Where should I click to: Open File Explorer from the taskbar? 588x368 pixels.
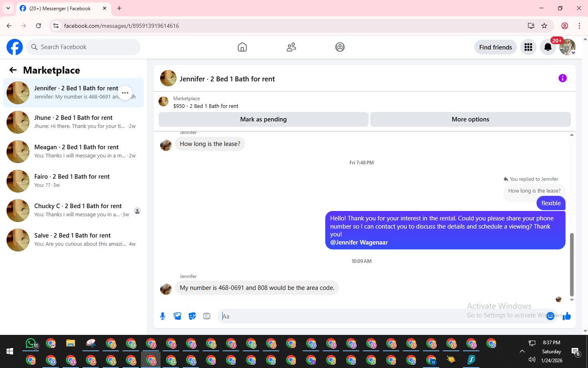(x=71, y=343)
